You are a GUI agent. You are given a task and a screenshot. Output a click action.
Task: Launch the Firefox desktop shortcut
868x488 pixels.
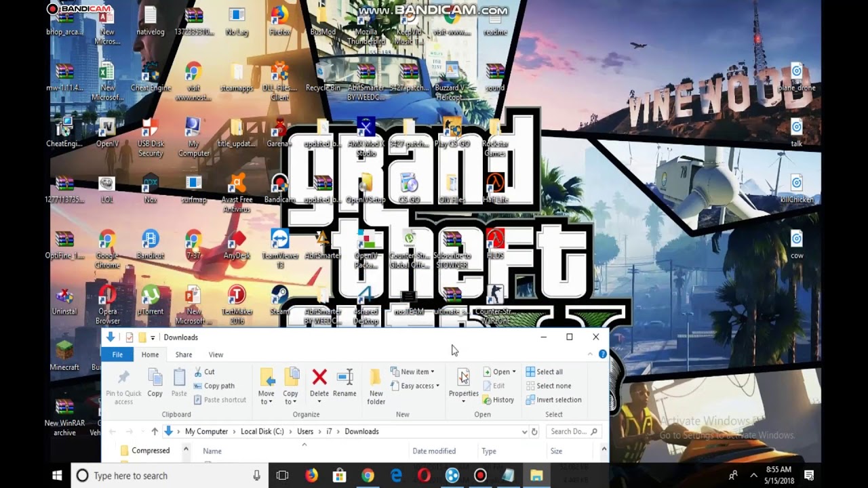pos(279,21)
